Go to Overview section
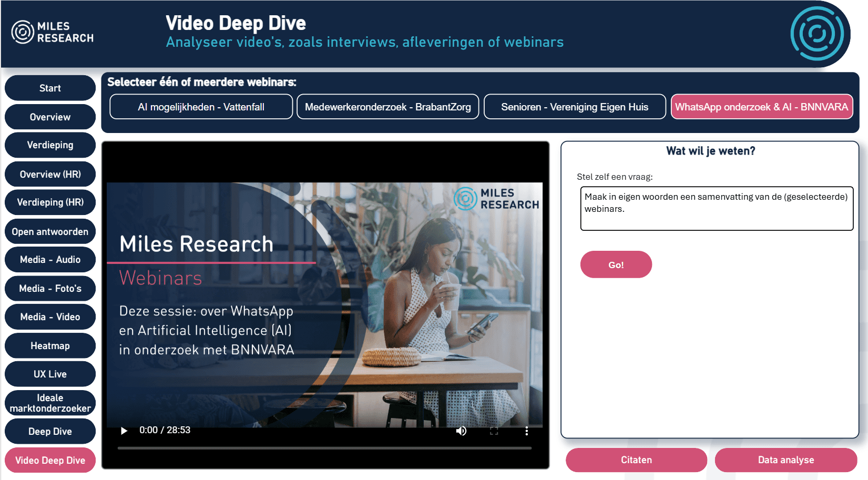868x480 pixels. click(x=50, y=117)
